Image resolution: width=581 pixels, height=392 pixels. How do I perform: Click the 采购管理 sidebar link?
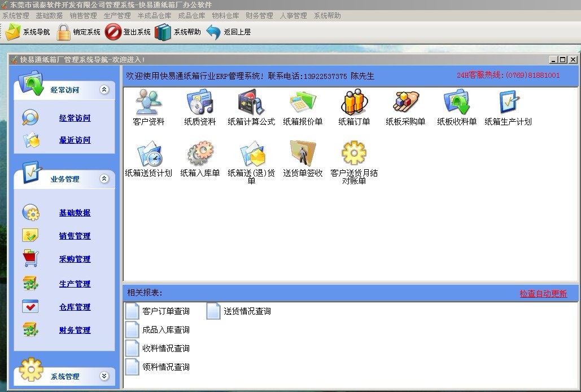pos(75,259)
